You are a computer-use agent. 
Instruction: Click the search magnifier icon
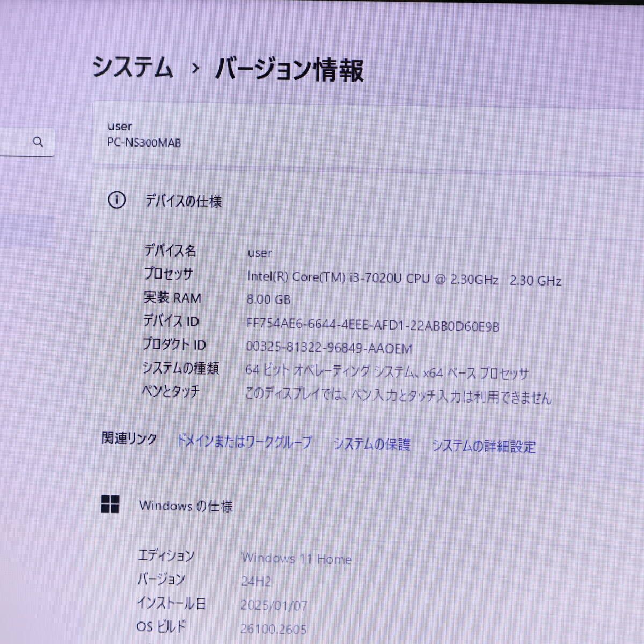[38, 142]
